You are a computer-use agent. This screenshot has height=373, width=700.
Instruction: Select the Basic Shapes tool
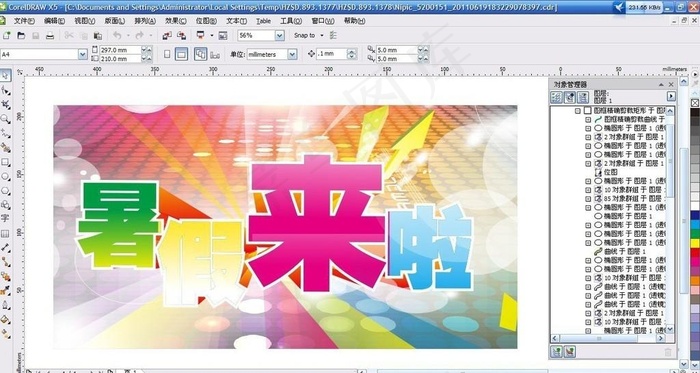pos(5,205)
